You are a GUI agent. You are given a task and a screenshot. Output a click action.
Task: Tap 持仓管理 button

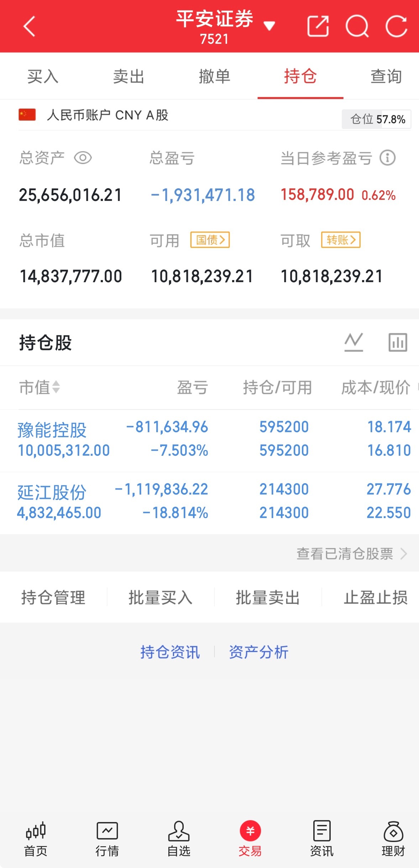tap(53, 597)
